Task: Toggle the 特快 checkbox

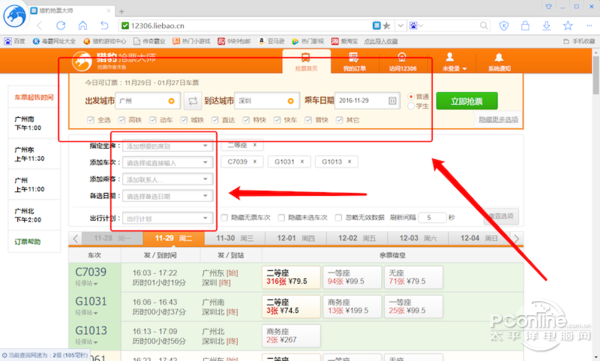Action: point(246,120)
